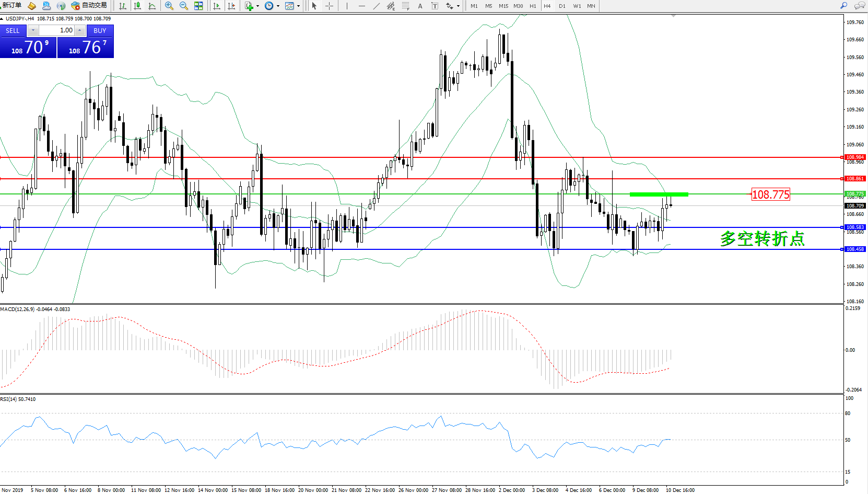Screen dimensions: 868x494
Task: Switch to the H1 timeframe
Action: tap(533, 6)
